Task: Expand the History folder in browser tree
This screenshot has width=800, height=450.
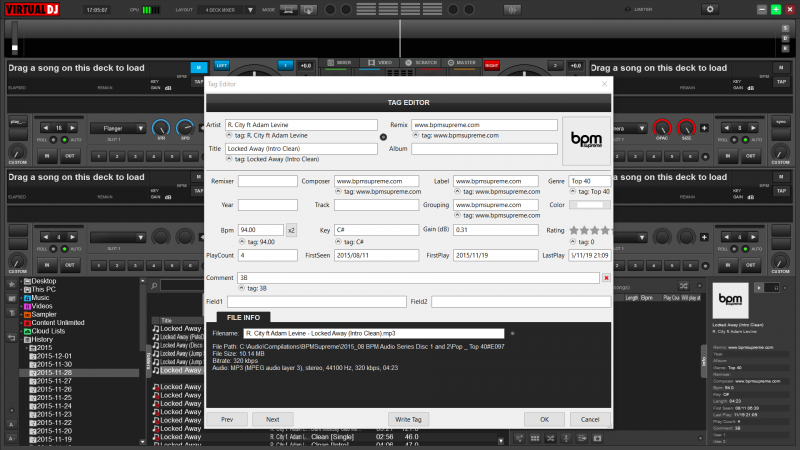Action: tap(20, 340)
